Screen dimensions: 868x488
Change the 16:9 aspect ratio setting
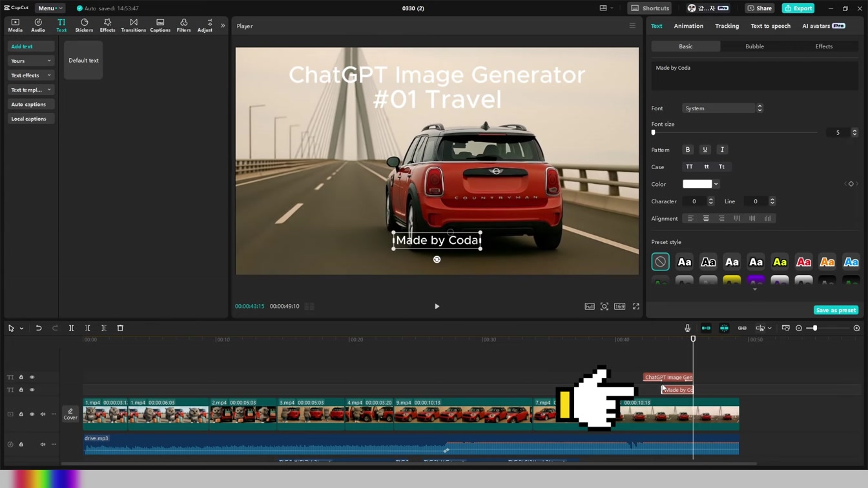(620, 307)
